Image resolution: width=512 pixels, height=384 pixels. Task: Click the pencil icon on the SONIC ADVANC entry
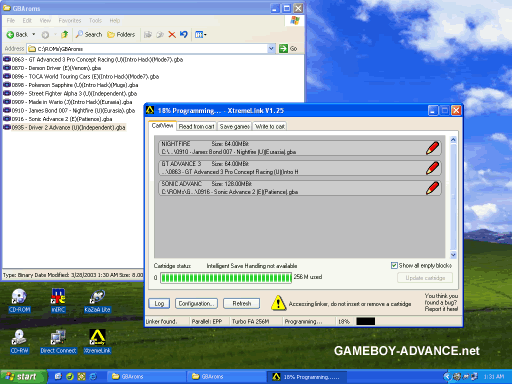point(433,188)
